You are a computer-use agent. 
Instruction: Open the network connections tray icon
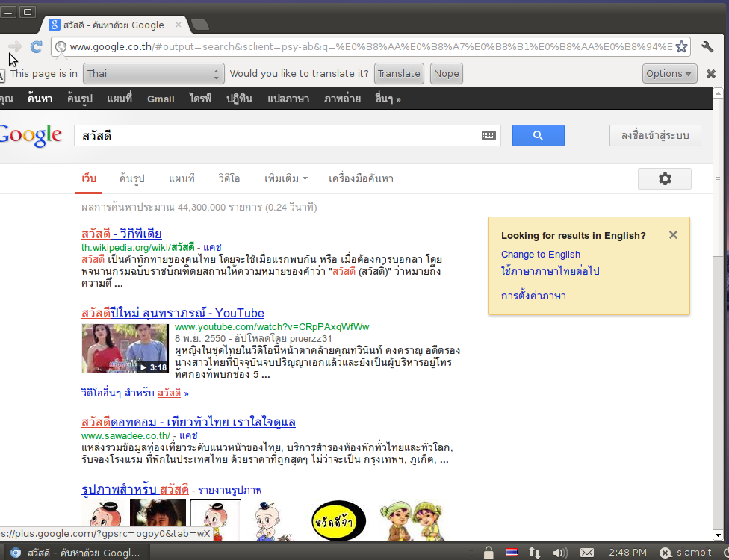tap(535, 552)
